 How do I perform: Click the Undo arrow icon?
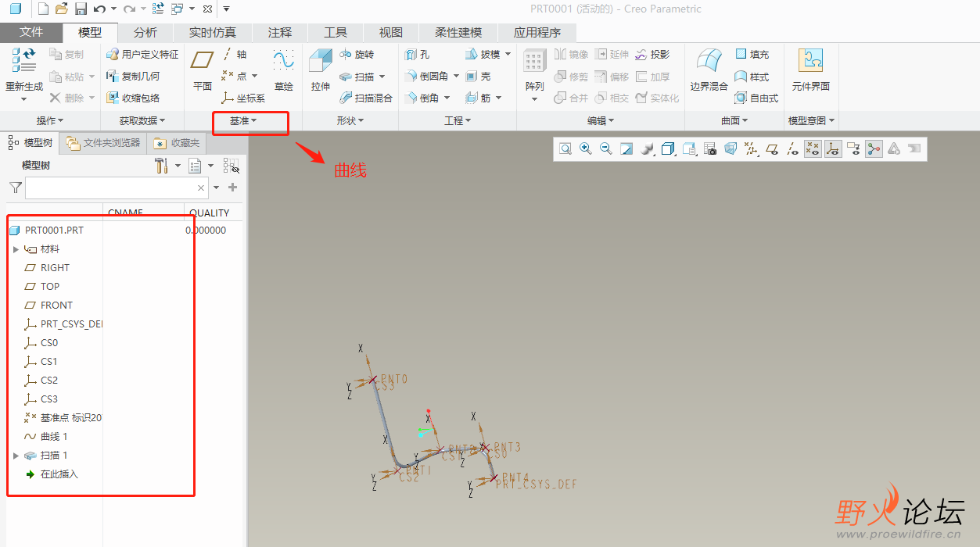(x=99, y=9)
